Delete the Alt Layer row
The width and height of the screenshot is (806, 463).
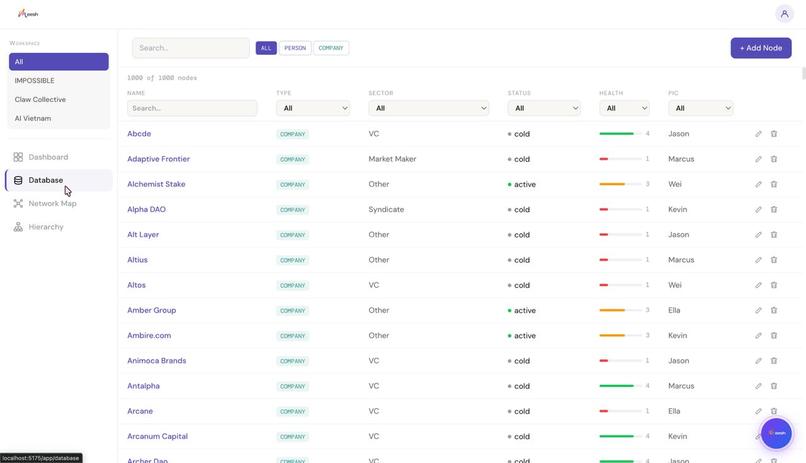click(x=774, y=234)
